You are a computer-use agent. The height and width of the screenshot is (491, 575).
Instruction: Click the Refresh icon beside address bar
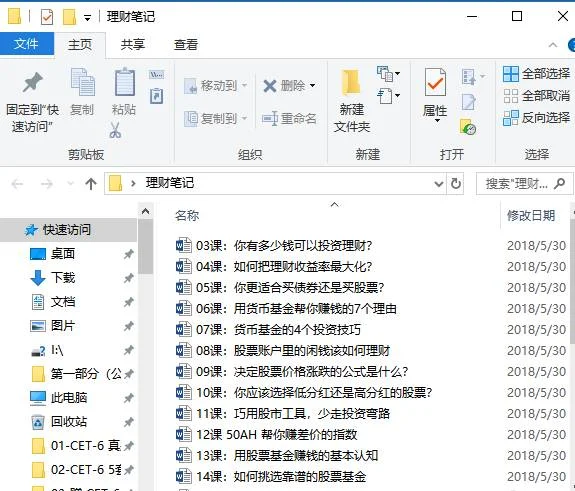[455, 183]
